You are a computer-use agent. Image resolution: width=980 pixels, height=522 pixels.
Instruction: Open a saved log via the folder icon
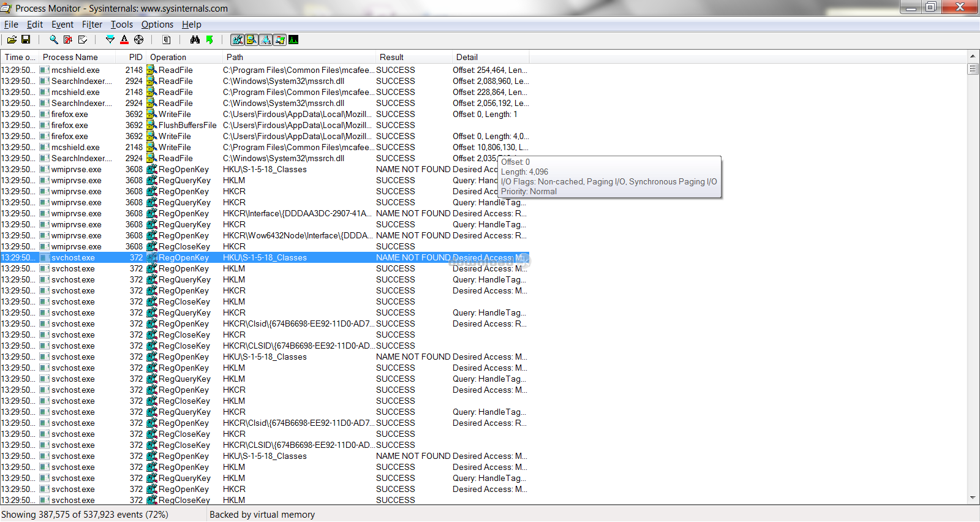[12, 40]
